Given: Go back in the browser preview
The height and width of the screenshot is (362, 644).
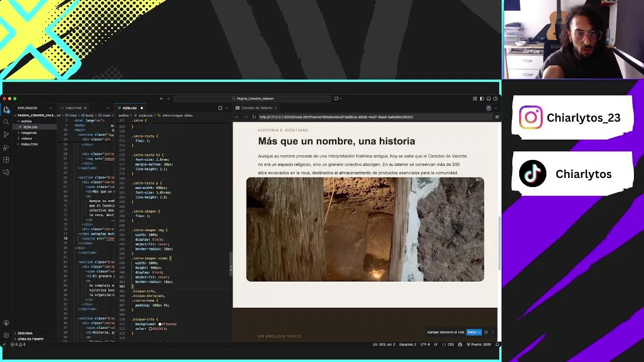Looking at the screenshot, I should click(237, 117).
